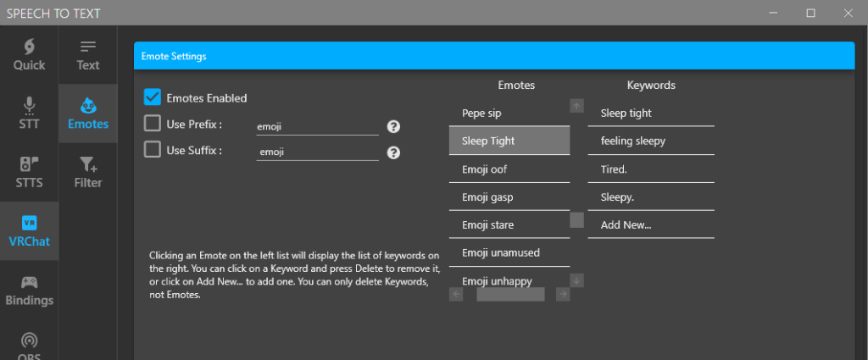Select the STT microphone icon
Screen dimensions: 868x360
pos(29,114)
